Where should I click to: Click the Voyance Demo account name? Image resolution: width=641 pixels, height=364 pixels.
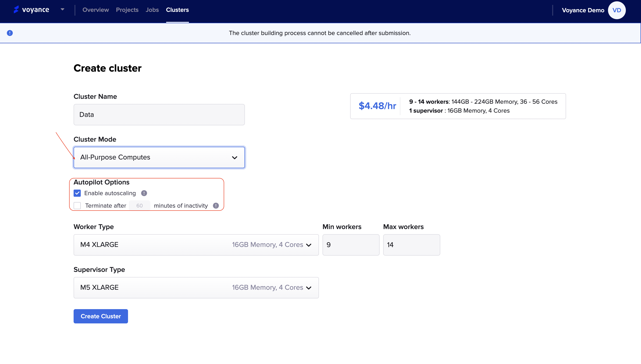point(583,10)
